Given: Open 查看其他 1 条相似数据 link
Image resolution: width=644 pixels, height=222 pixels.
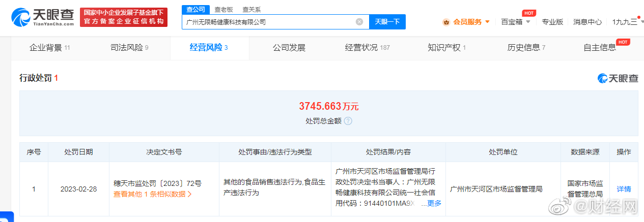Looking at the screenshot, I should tap(152, 194).
